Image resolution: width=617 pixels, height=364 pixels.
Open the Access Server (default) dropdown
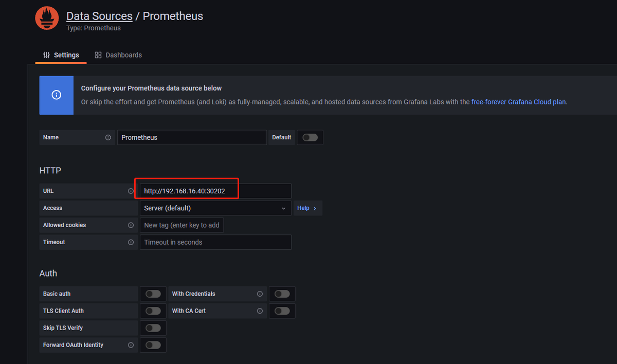pyautogui.click(x=215, y=208)
